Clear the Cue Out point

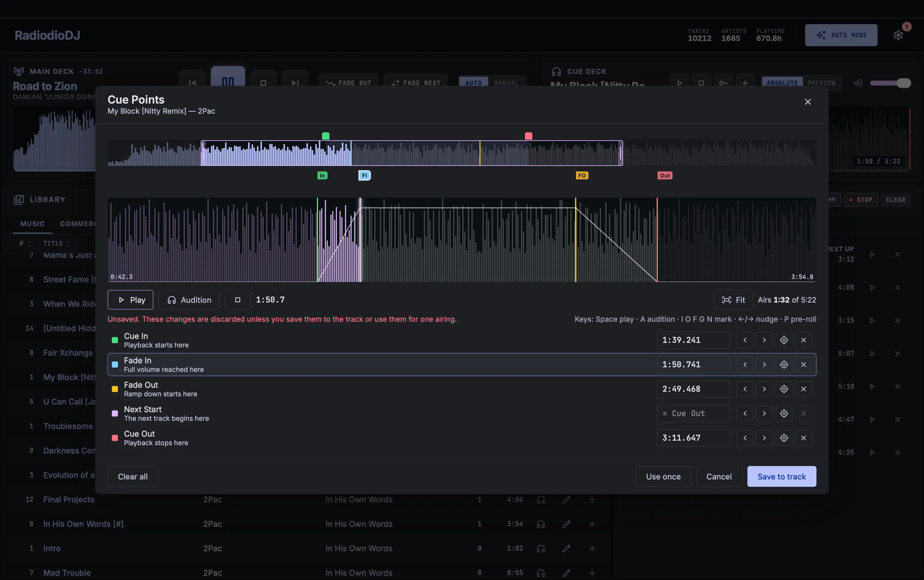pos(803,438)
